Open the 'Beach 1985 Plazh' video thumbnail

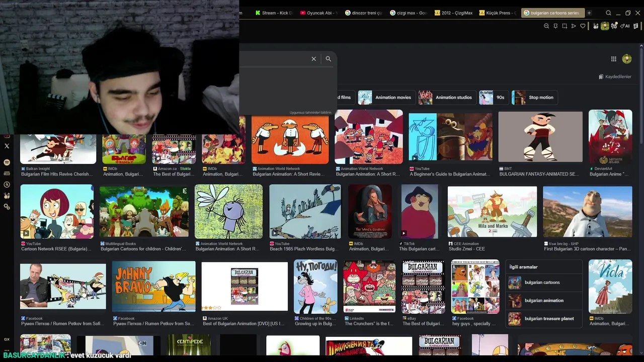(305, 211)
